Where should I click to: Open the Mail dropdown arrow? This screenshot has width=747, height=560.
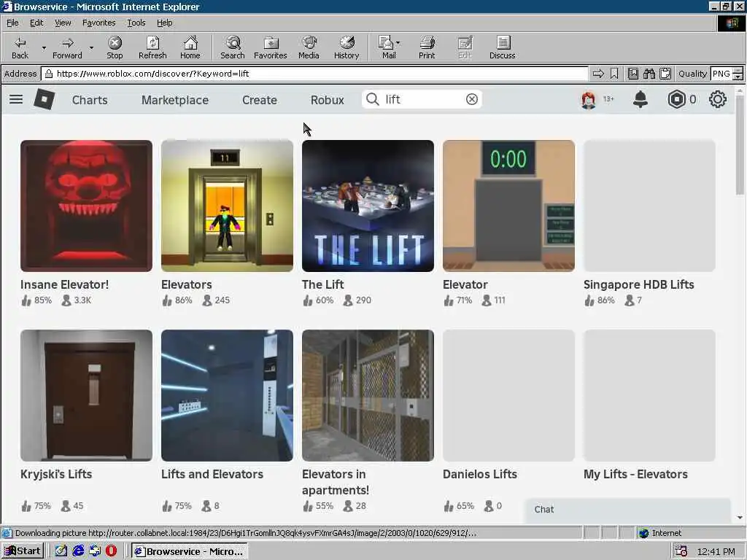click(x=398, y=43)
